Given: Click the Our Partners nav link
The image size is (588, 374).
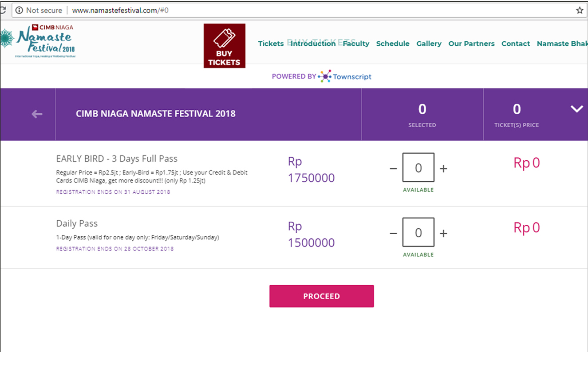Looking at the screenshot, I should pos(471,44).
